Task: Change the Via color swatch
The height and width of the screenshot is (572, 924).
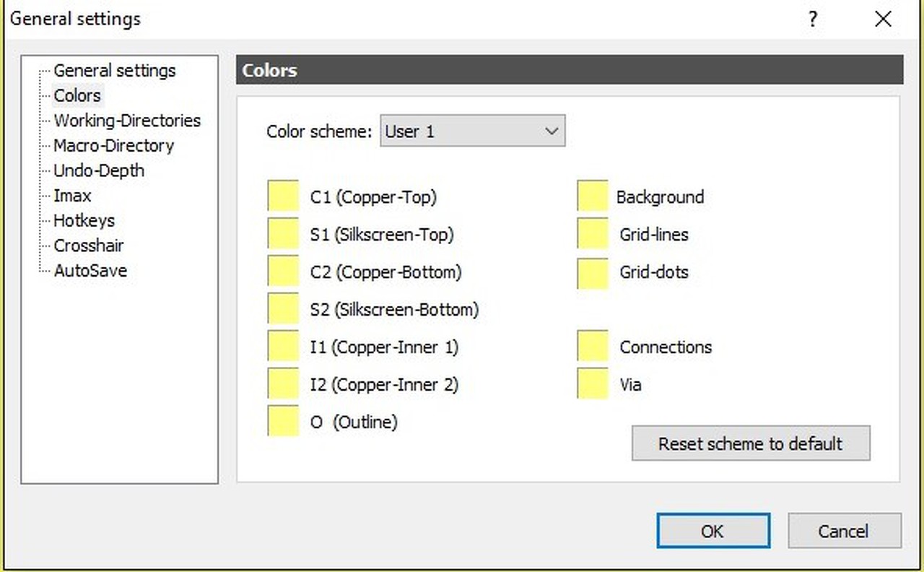Action: (x=593, y=384)
